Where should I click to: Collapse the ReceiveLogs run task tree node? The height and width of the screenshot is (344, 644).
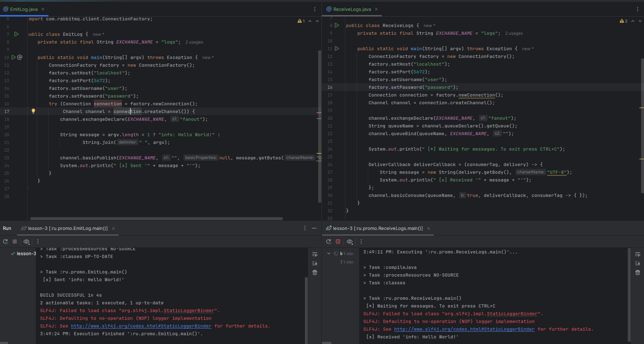(x=329, y=253)
